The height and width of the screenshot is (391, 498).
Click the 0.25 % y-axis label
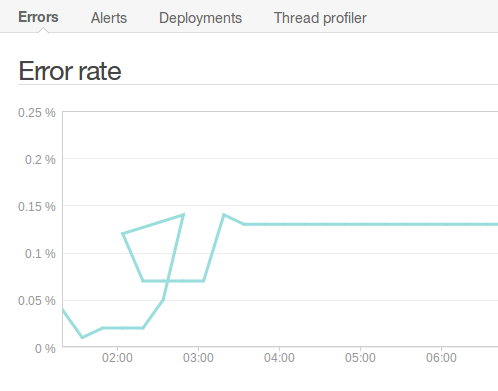click(37, 113)
